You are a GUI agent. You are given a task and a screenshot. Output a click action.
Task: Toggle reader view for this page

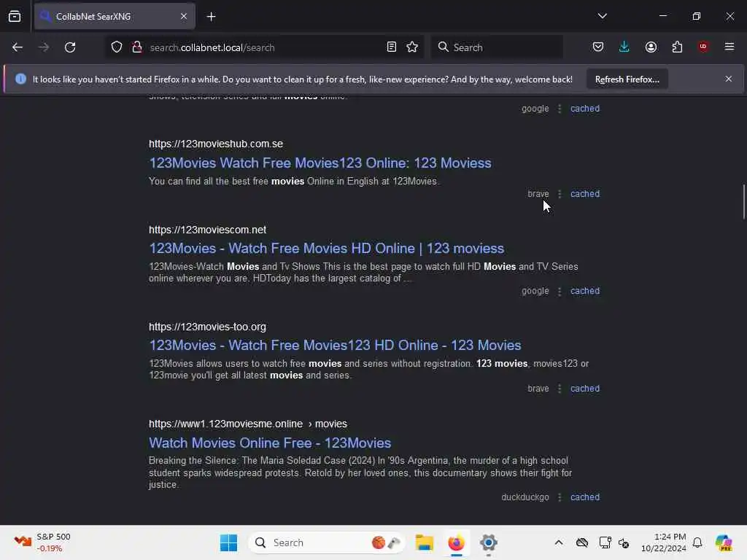tap(392, 47)
